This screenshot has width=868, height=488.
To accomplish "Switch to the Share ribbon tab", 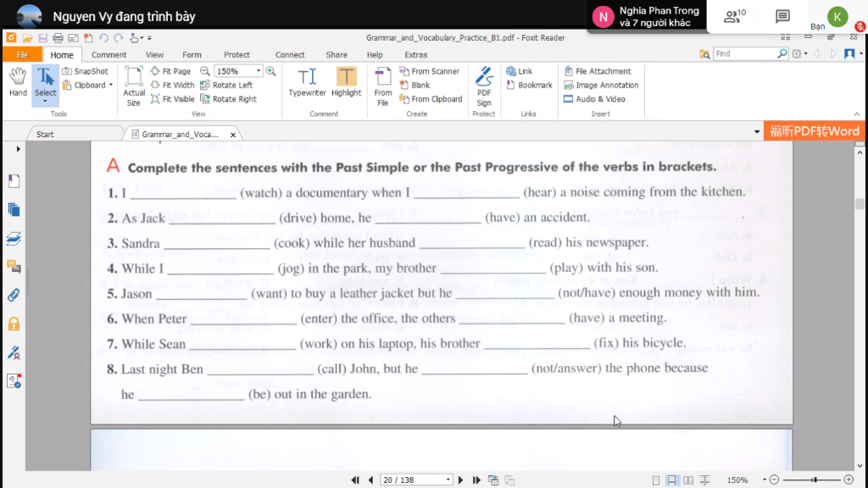I will (336, 55).
